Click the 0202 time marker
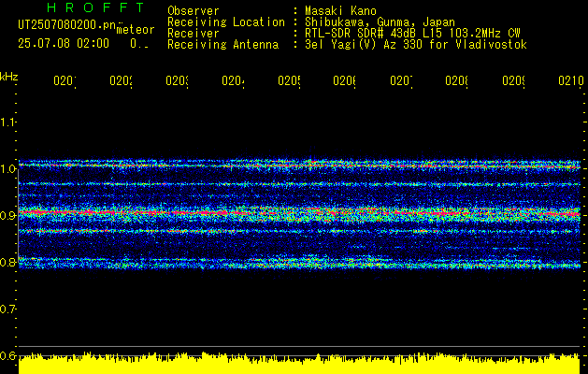 [121, 80]
